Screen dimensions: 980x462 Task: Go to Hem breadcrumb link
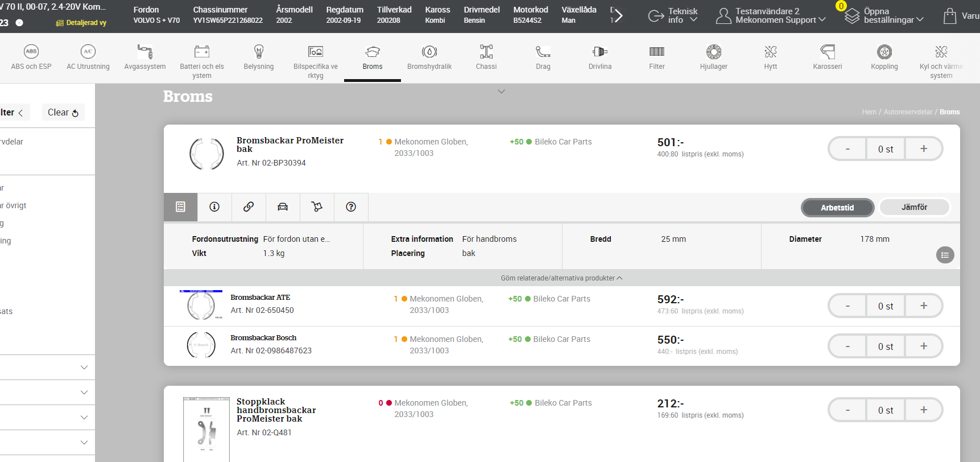tap(869, 112)
